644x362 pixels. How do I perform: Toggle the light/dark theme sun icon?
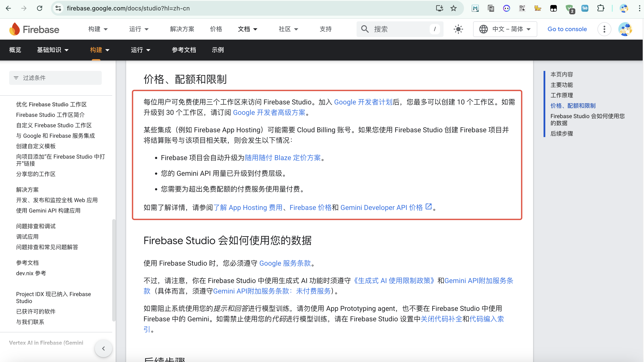[458, 29]
